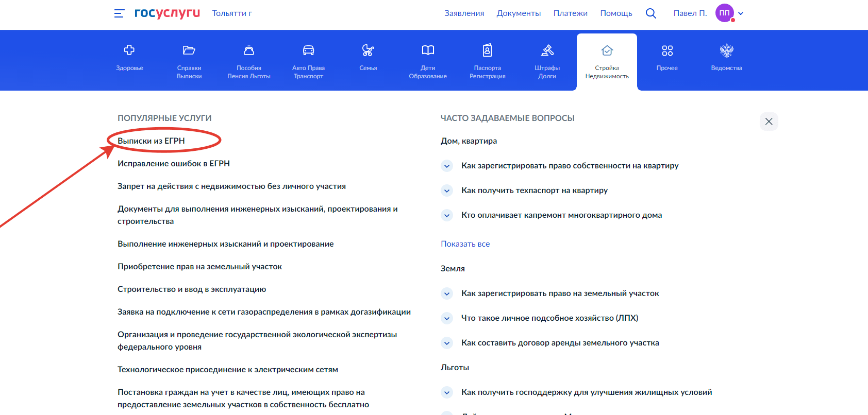Expand Кто оплачивает капремонт question
Image resolution: width=868 pixels, height=415 pixels.
pyautogui.click(x=447, y=215)
